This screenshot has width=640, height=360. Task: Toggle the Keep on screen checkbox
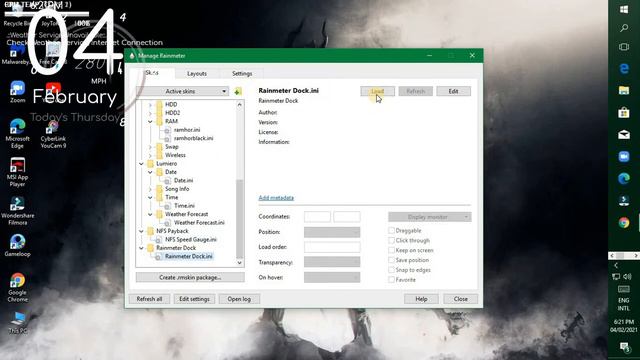click(391, 250)
